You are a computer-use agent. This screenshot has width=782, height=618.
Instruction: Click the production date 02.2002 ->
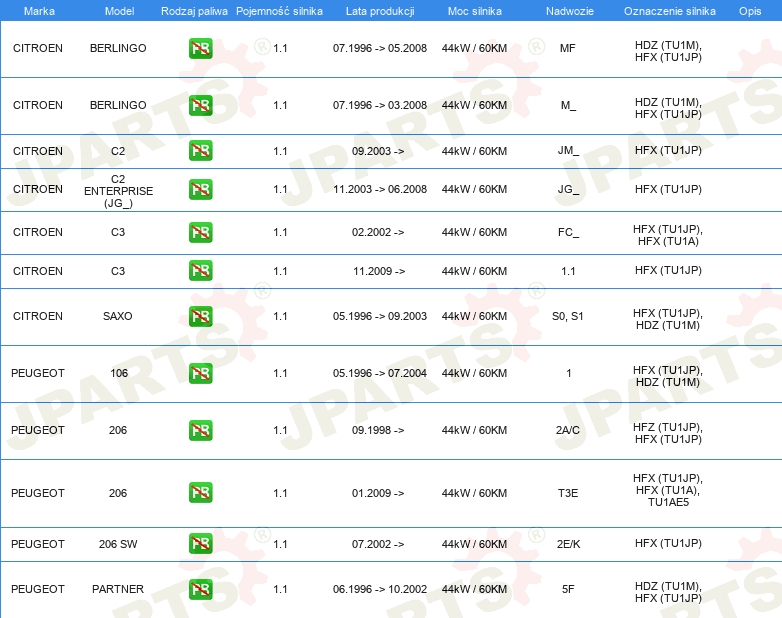click(378, 232)
